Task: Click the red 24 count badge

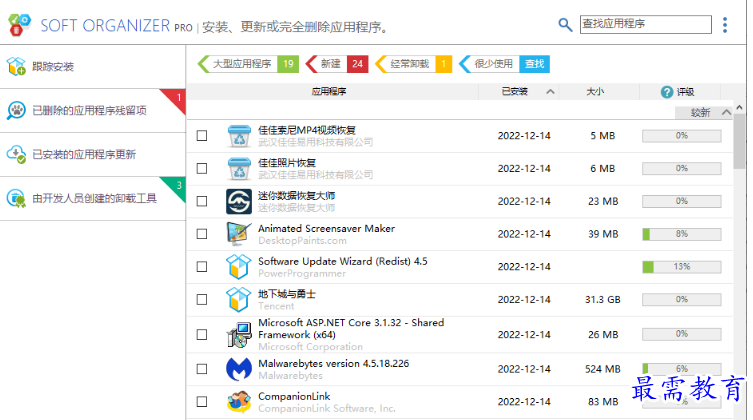Action: coord(357,64)
